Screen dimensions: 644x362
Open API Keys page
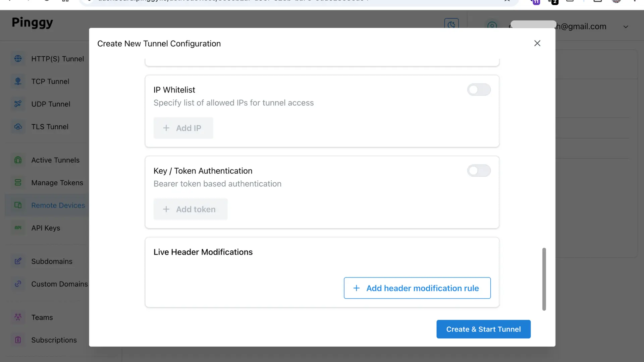[x=47, y=228]
